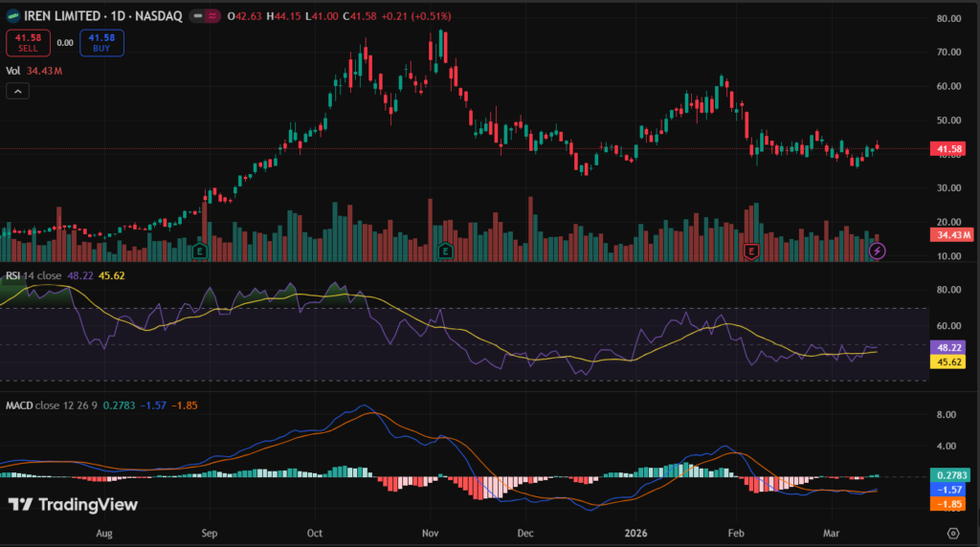Open the red E earnings marker in February
Viewport: 980px width, 547px height.
pos(751,251)
